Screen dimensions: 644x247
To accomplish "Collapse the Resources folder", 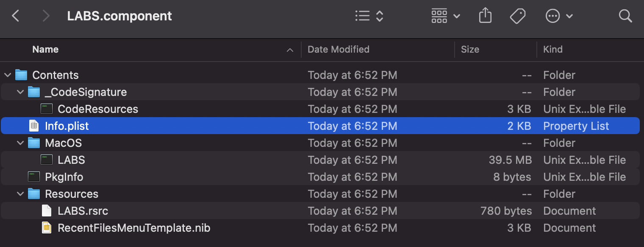I will [20, 194].
